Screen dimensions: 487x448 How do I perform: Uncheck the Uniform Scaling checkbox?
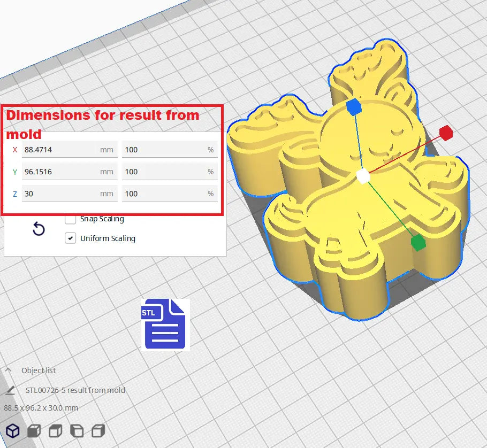click(x=70, y=238)
